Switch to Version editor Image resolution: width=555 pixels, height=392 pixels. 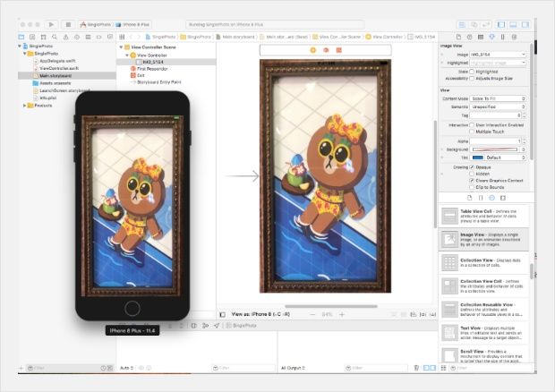tap(486, 25)
